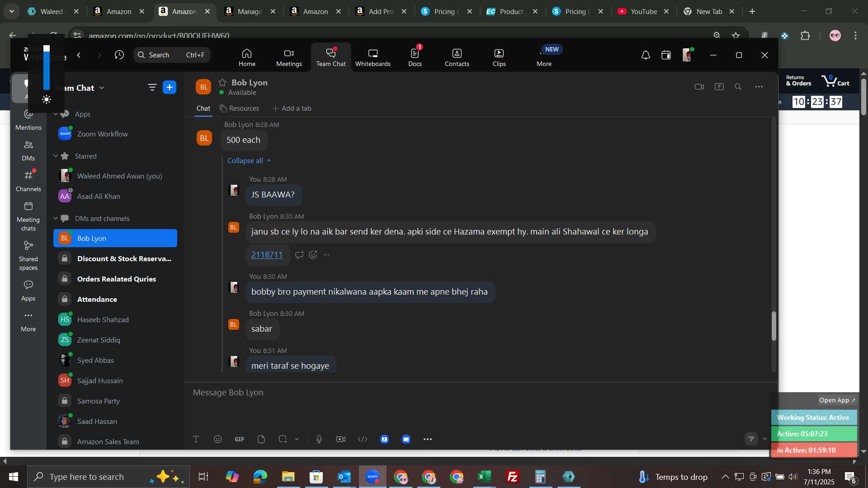Toggle text formatting icon in composer

tap(196, 439)
